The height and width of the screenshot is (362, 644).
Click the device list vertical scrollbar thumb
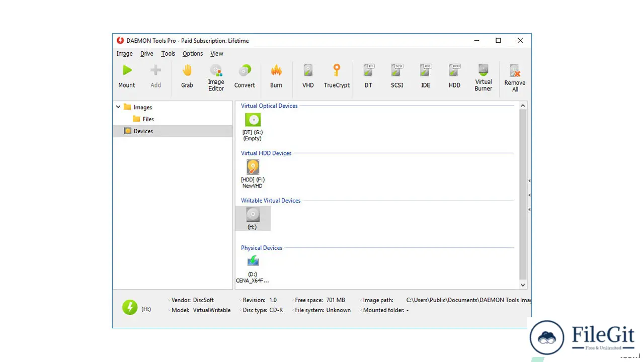tap(523, 194)
